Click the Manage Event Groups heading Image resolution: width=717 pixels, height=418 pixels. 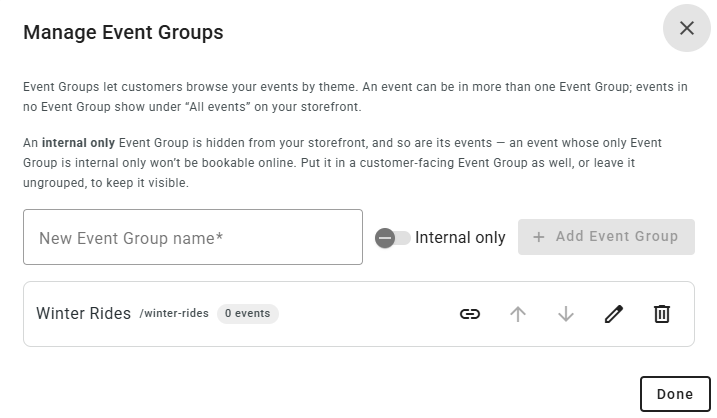(123, 32)
